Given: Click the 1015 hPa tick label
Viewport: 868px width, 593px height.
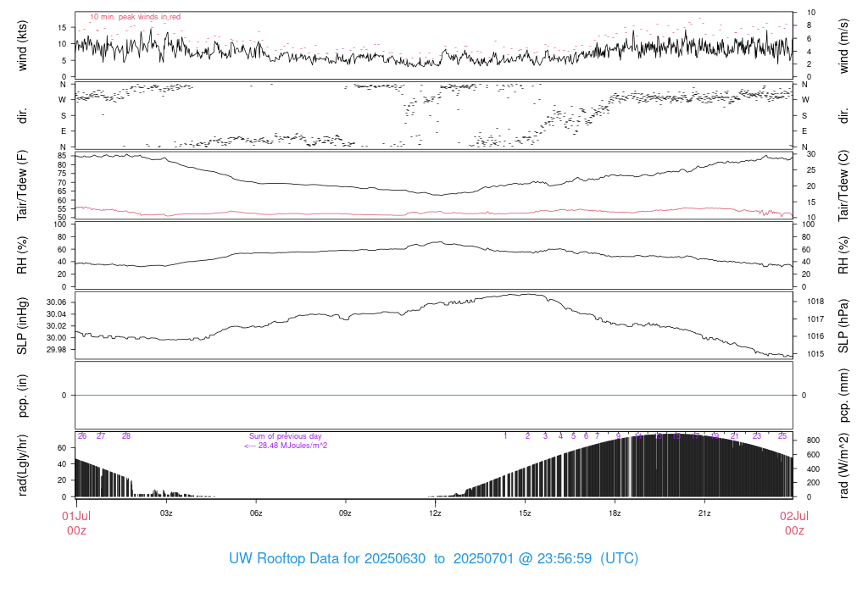Looking at the screenshot, I should [815, 354].
